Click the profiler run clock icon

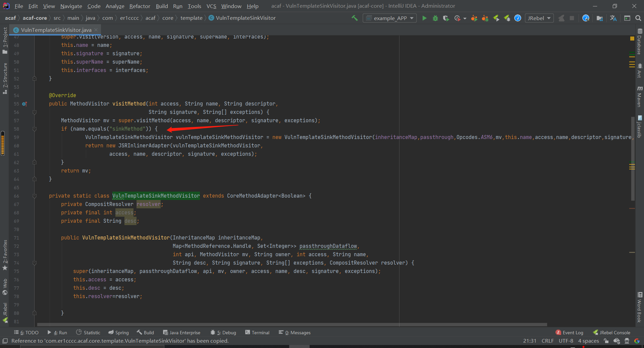pyautogui.click(x=457, y=18)
